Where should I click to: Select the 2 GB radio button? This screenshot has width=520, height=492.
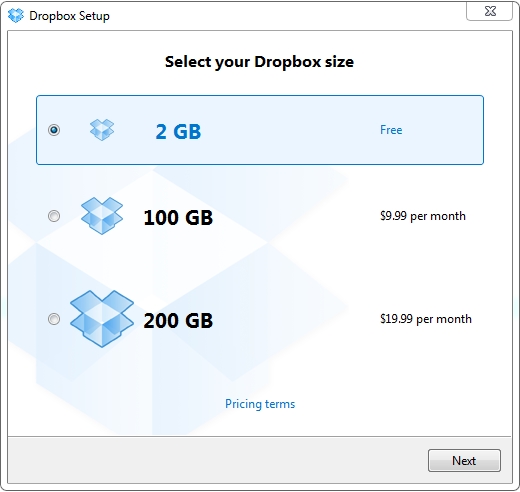point(54,130)
